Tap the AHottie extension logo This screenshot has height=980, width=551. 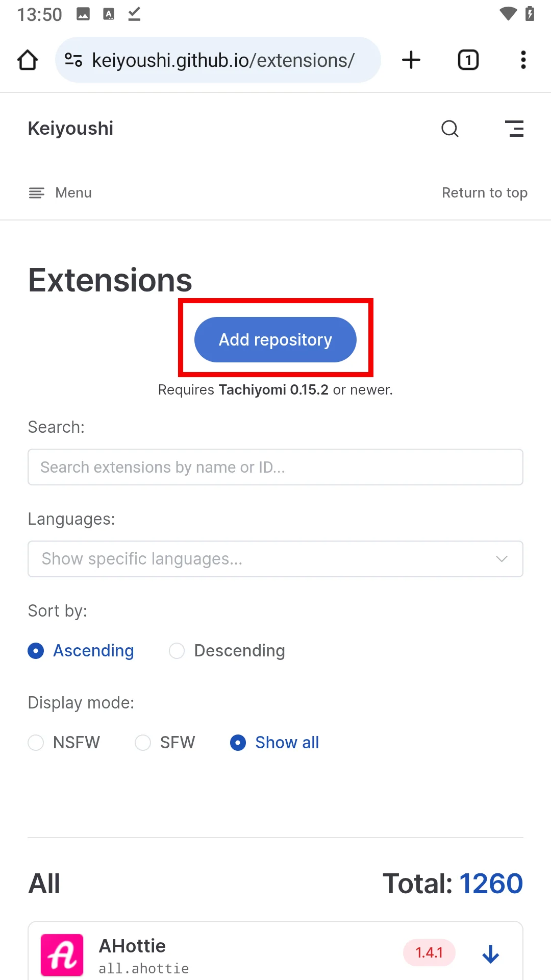point(62,954)
